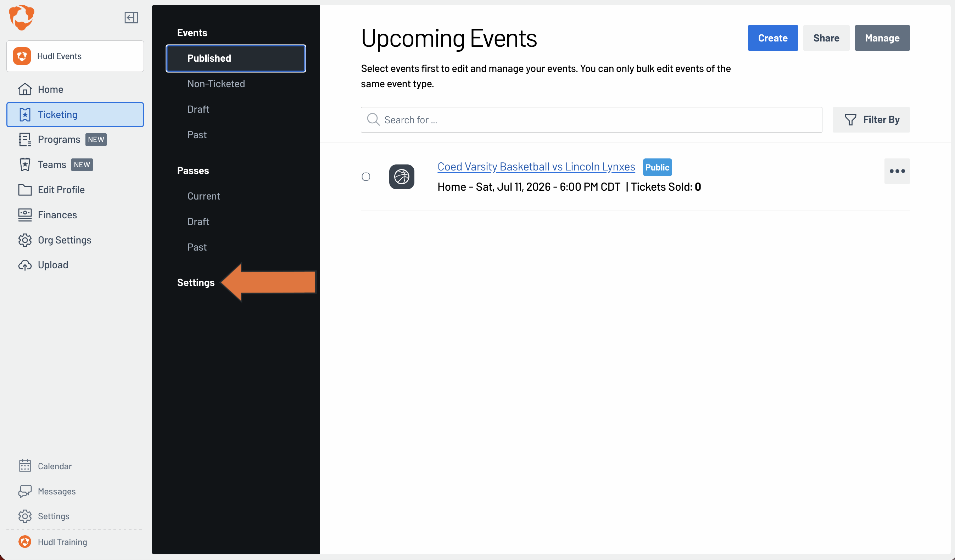The height and width of the screenshot is (560, 955).
Task: Click the event date Sat, Jul 11, 2026
Action: tap(513, 187)
